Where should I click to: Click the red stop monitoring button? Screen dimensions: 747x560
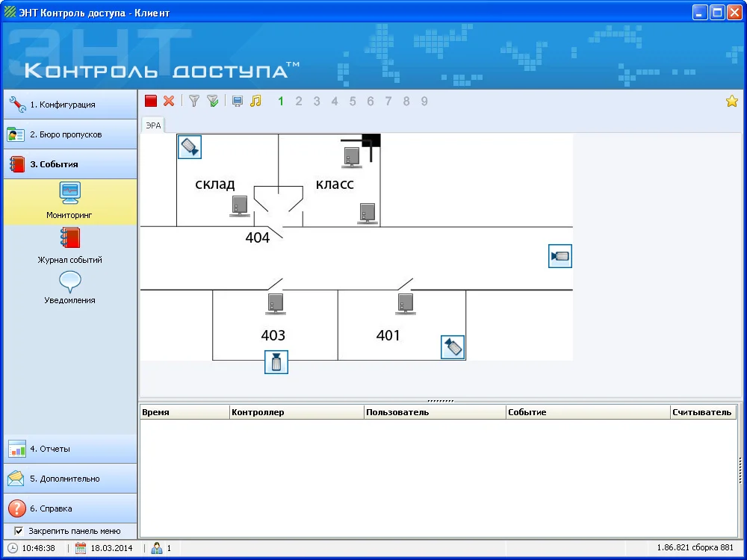point(151,101)
